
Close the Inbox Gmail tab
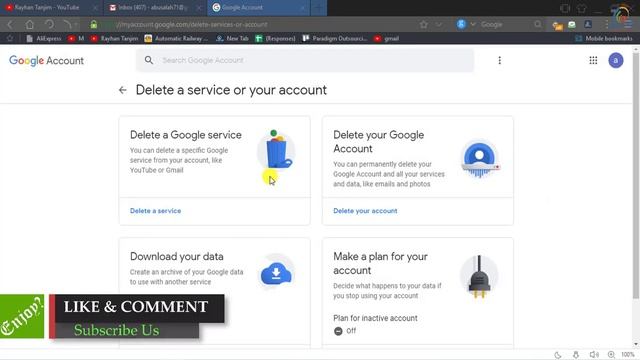[x=199, y=7]
